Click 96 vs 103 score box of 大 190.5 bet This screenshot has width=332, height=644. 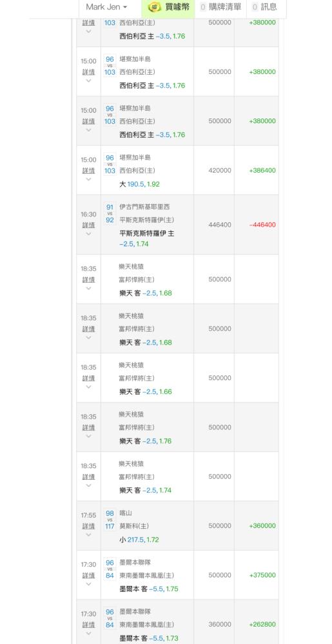tap(110, 164)
